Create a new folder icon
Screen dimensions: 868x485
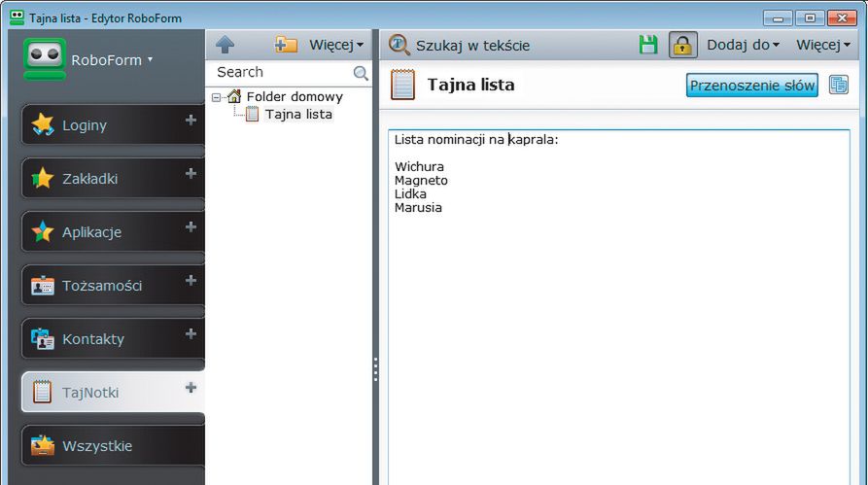click(x=286, y=45)
